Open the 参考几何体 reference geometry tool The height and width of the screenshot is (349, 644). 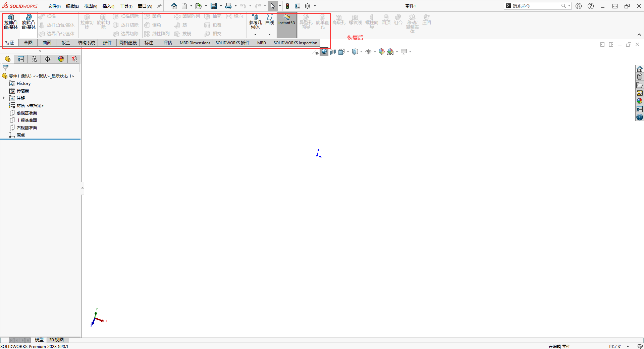(255, 22)
